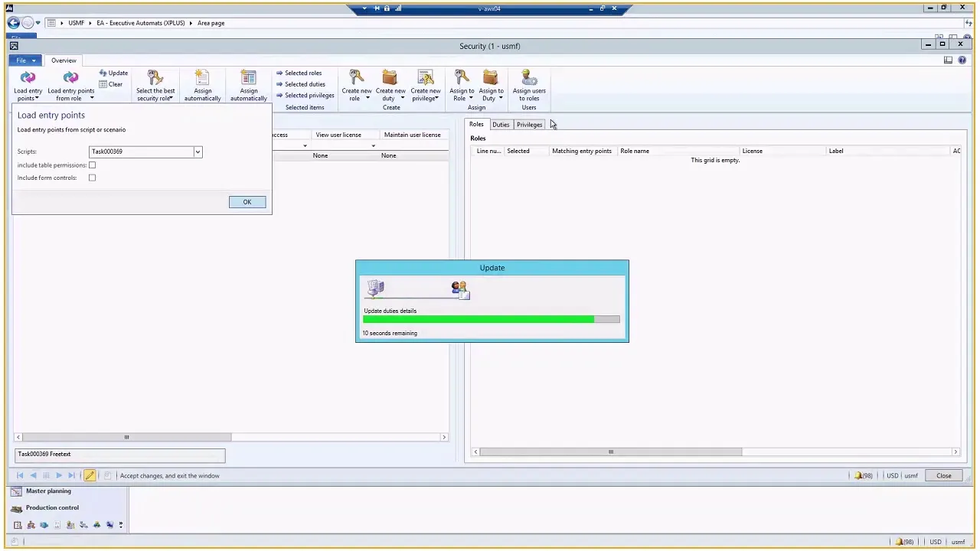980x551 pixels.
Task: Select the Load entry points tool
Action: click(x=28, y=84)
